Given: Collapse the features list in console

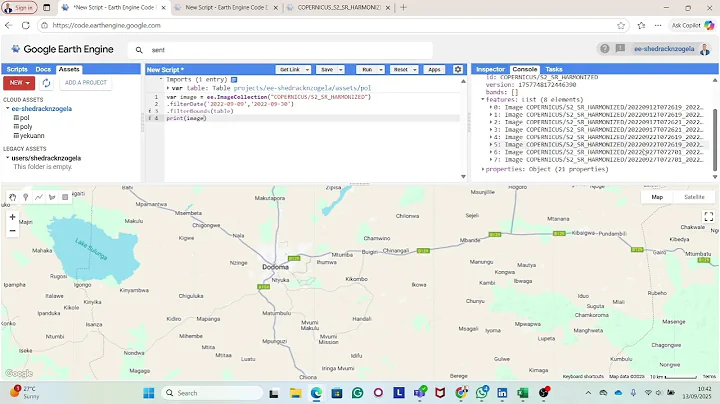Looking at the screenshot, I should (x=483, y=99).
